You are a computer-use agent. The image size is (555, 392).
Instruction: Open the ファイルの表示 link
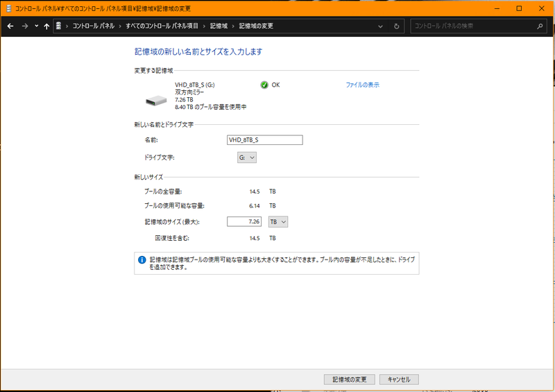pos(362,85)
